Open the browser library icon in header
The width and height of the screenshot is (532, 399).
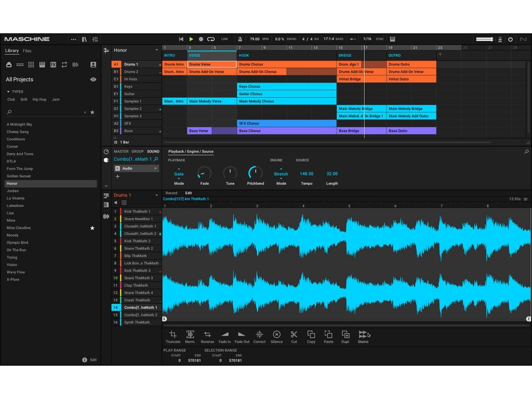pos(84,39)
